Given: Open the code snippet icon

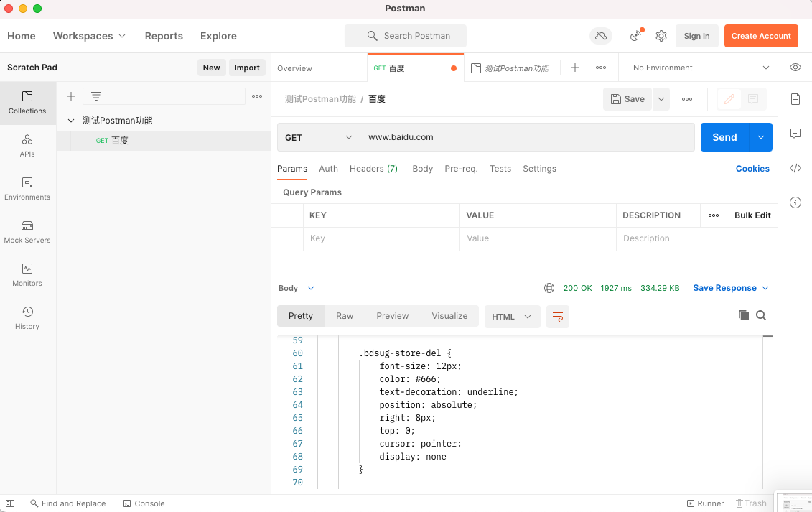Looking at the screenshot, I should pos(795,168).
